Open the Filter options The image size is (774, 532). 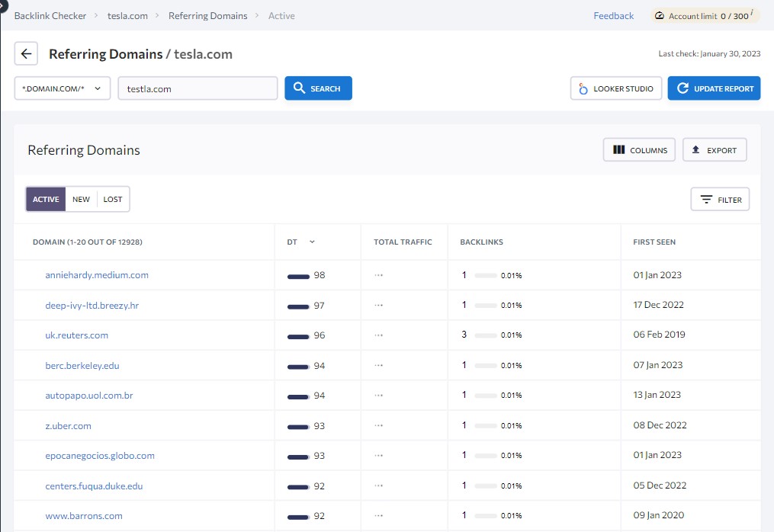tap(720, 200)
